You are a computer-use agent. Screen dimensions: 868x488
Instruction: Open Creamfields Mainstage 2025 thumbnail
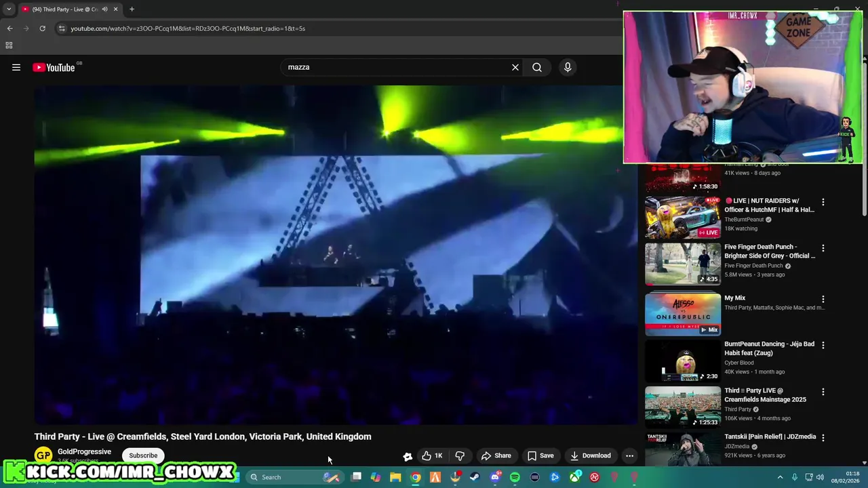pos(683,407)
